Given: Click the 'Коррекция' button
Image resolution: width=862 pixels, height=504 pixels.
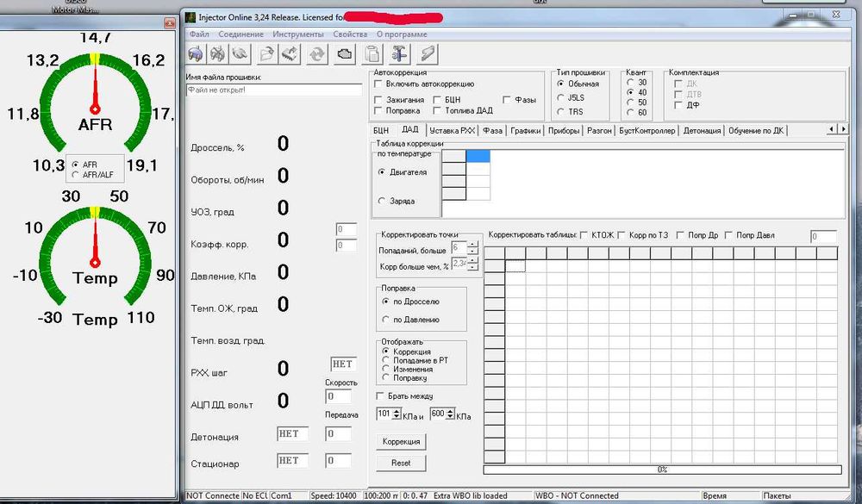Looking at the screenshot, I should (401, 441).
